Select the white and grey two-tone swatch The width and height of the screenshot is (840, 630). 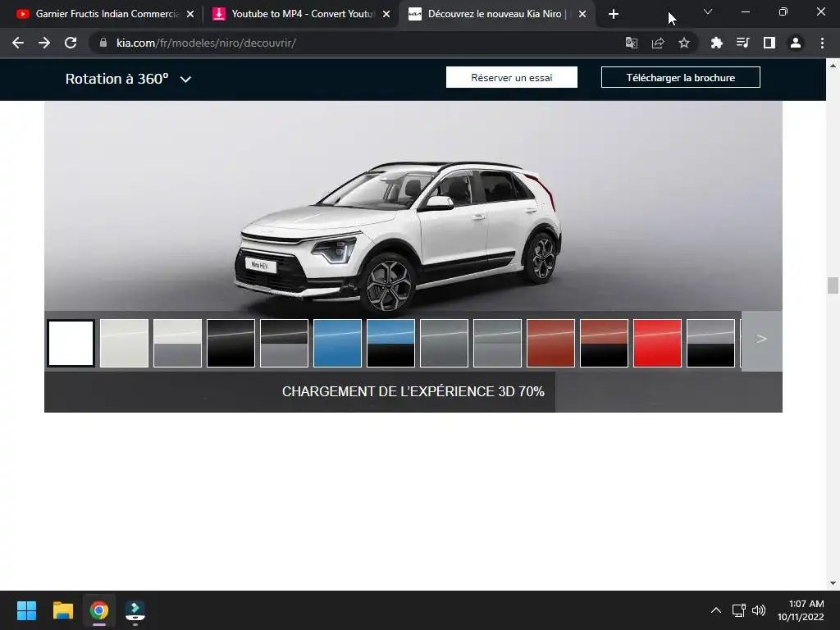(177, 344)
